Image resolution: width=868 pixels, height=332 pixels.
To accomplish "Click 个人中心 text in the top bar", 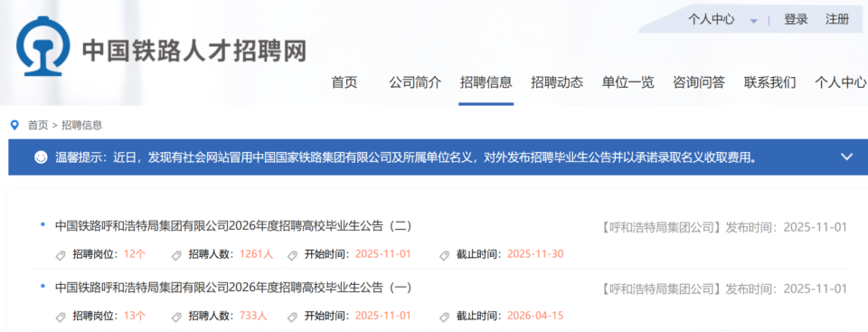I will point(712,19).
